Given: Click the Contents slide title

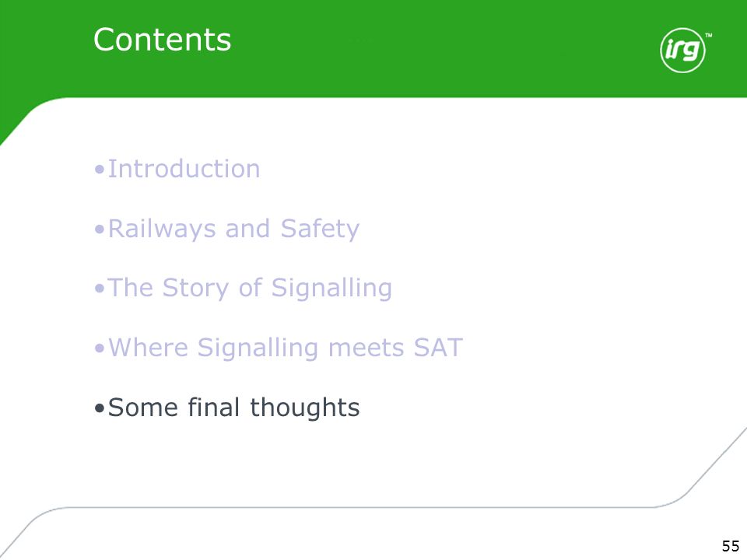Looking at the screenshot, I should tap(162, 40).
